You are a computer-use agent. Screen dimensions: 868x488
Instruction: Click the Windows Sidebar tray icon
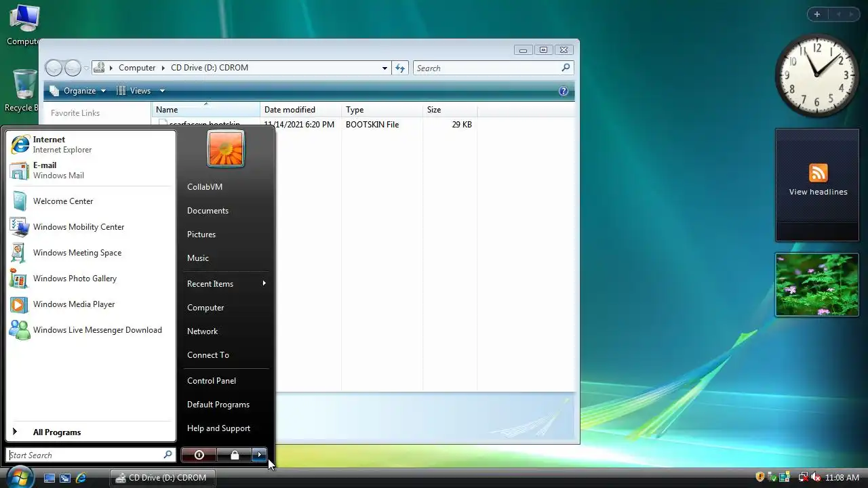pyautogui.click(x=785, y=477)
